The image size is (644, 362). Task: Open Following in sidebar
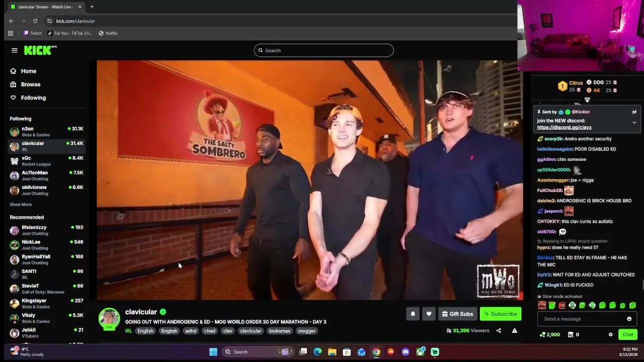[33, 98]
